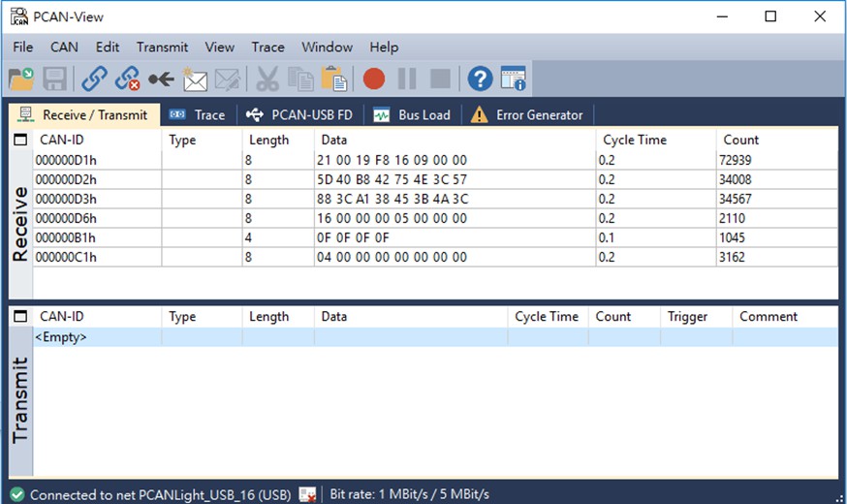Open the Help menu
The width and height of the screenshot is (847, 504).
coord(384,47)
